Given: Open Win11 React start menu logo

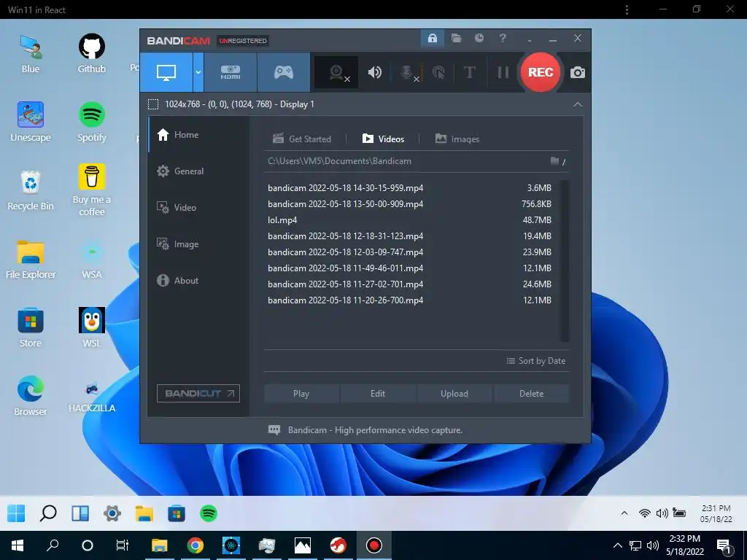Looking at the screenshot, I should coord(16,513).
